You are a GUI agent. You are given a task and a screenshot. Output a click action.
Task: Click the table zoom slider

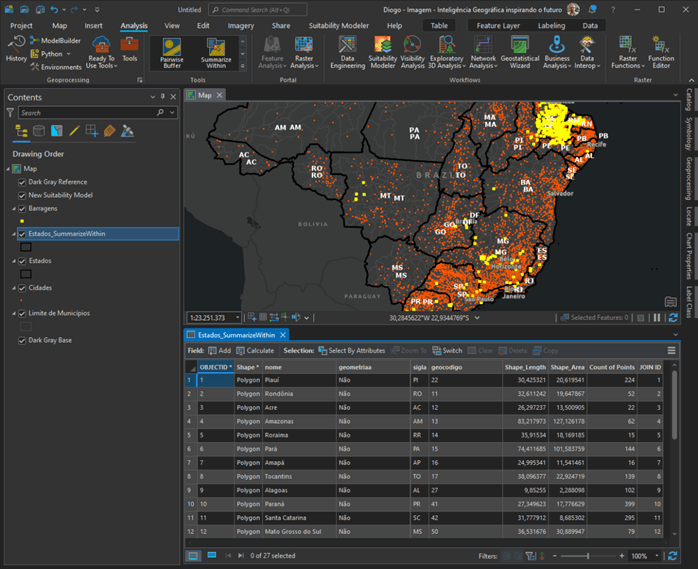[x=587, y=556]
